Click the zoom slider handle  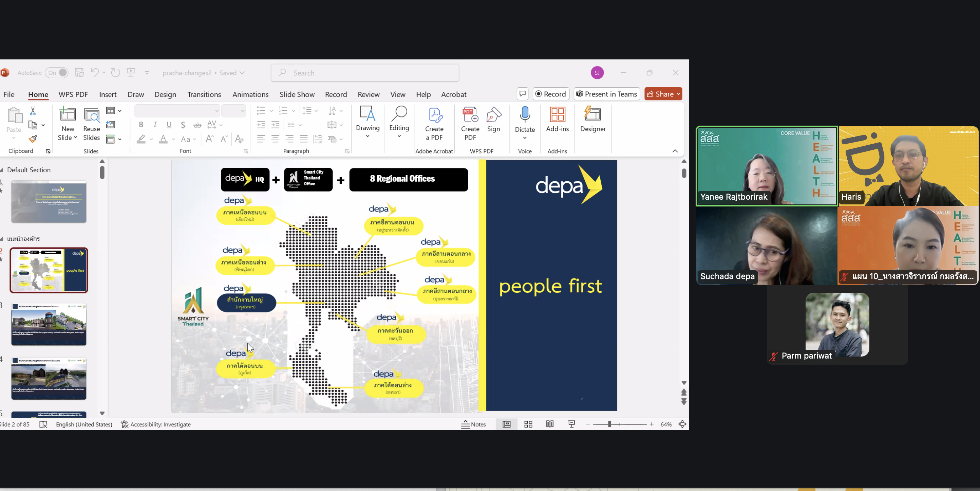click(609, 424)
